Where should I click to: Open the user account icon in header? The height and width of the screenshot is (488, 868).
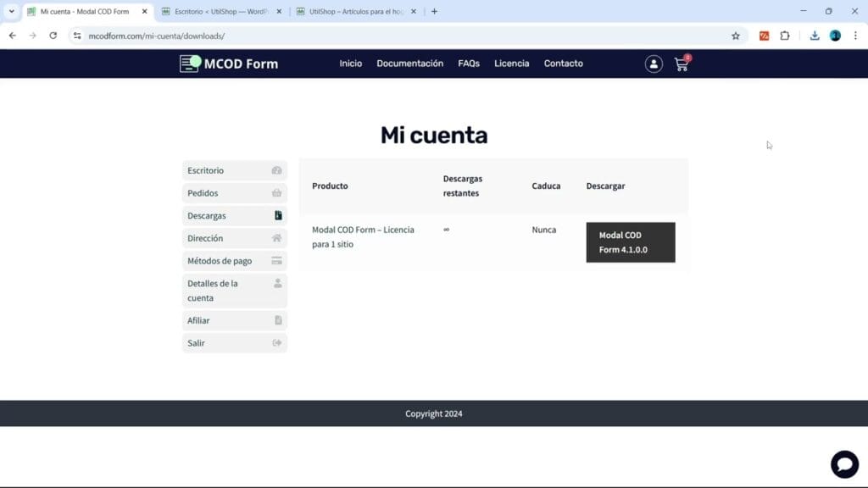point(654,64)
